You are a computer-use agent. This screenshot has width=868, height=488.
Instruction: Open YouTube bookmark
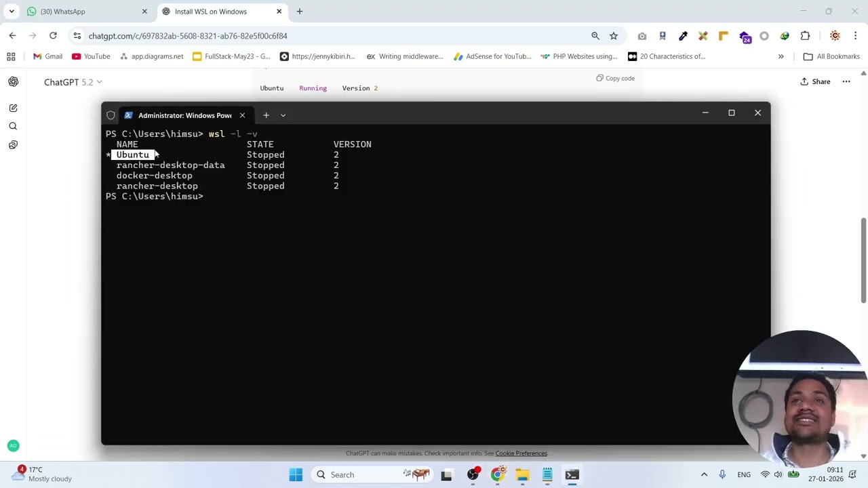click(91, 56)
